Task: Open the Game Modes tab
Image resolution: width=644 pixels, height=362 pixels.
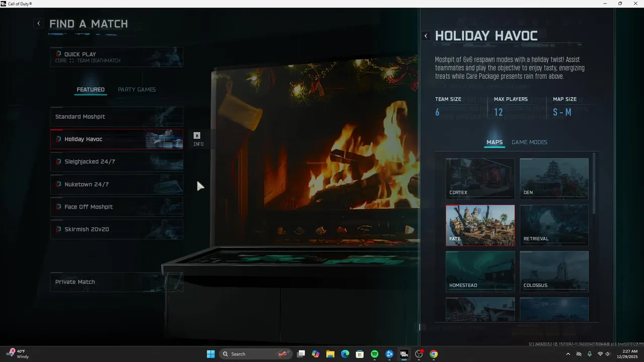Action: pyautogui.click(x=529, y=142)
